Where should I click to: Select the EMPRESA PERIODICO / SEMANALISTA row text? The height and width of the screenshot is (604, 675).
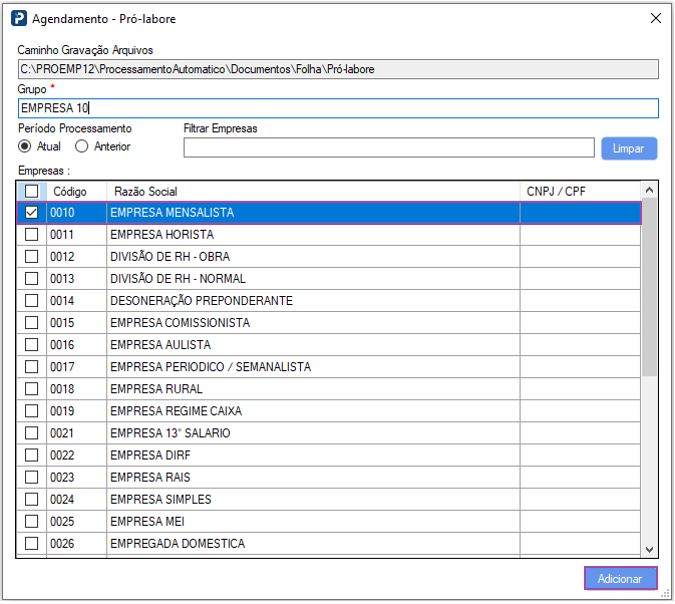tap(211, 367)
